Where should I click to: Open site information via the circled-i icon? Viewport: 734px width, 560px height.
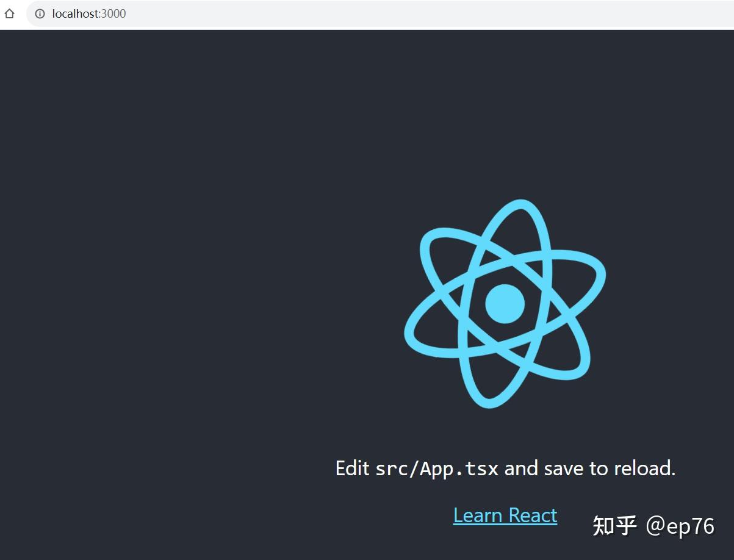(40, 13)
